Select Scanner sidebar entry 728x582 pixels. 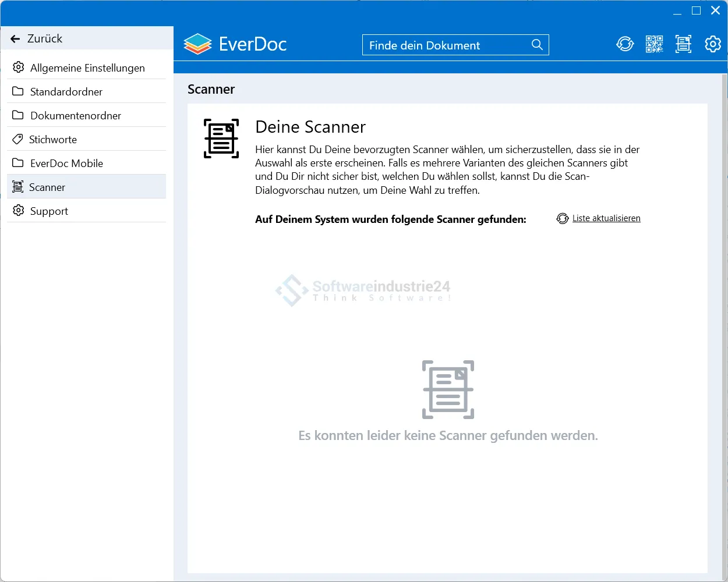(47, 187)
